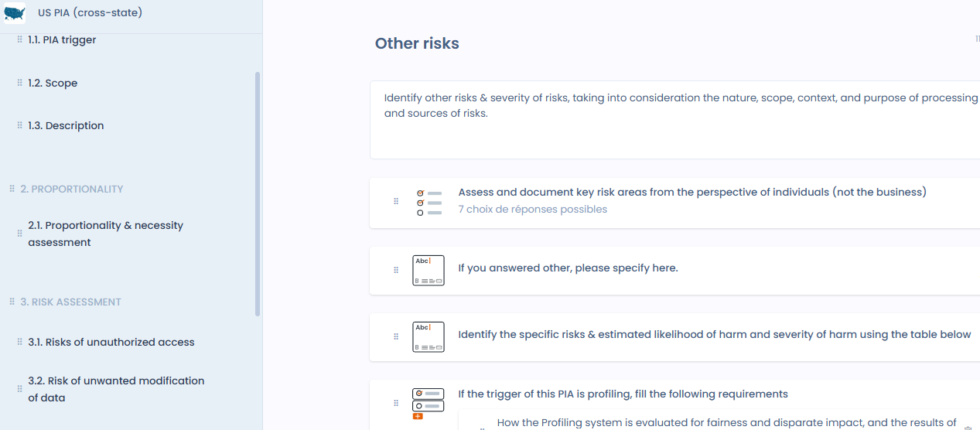Navigate to 3.2. Risk of unwanted modification
Screen dimensions: 980x430
(x=116, y=389)
